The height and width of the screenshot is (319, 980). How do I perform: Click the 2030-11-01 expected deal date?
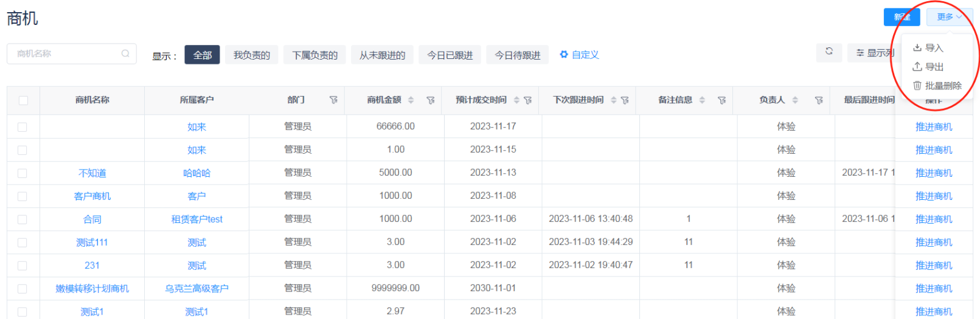pos(493,288)
